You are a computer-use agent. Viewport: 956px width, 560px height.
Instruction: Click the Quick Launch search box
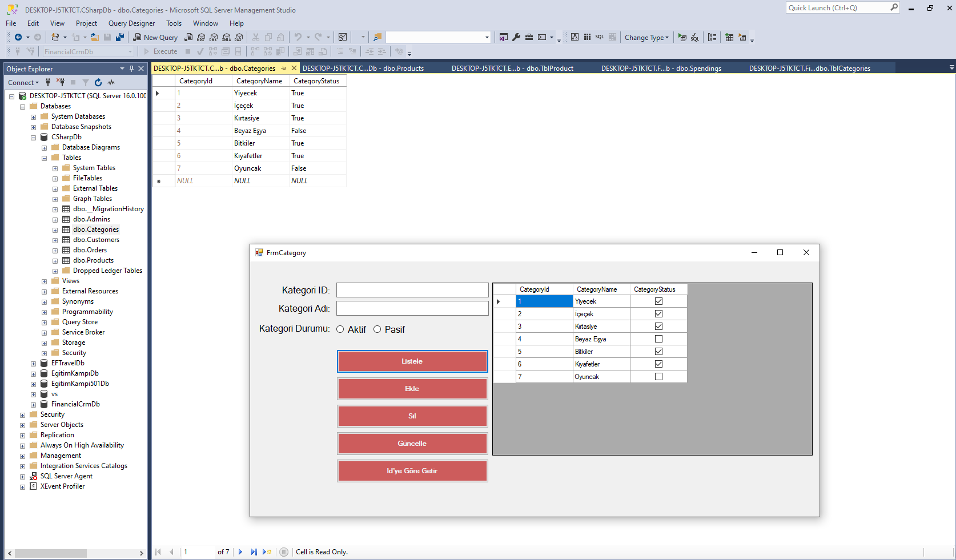coord(843,7)
